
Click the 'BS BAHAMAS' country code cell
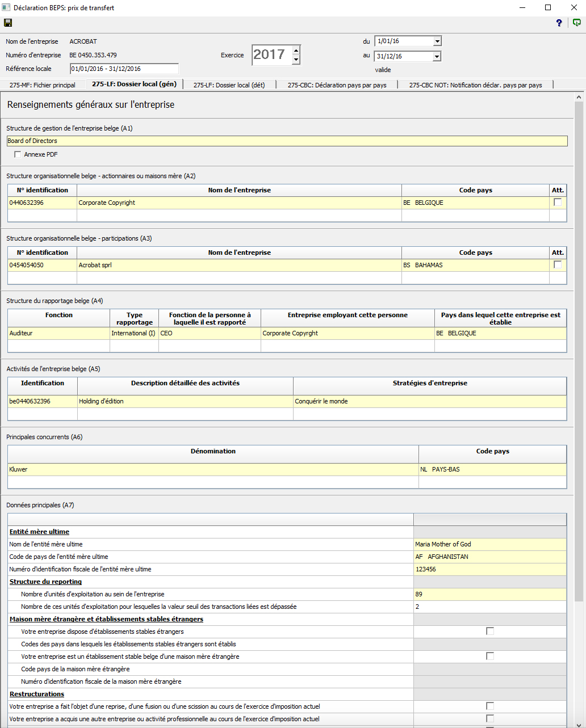coord(476,265)
